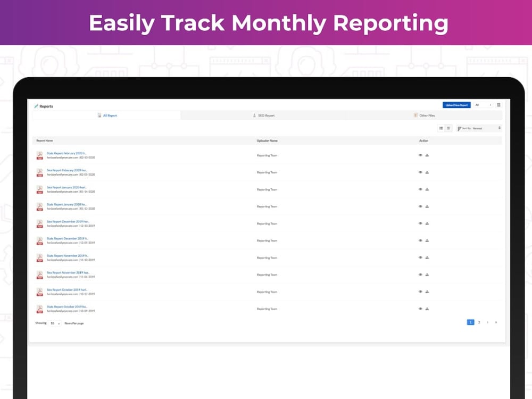View the Seo Report November 2019 file
532x399 pixels.
(420, 275)
